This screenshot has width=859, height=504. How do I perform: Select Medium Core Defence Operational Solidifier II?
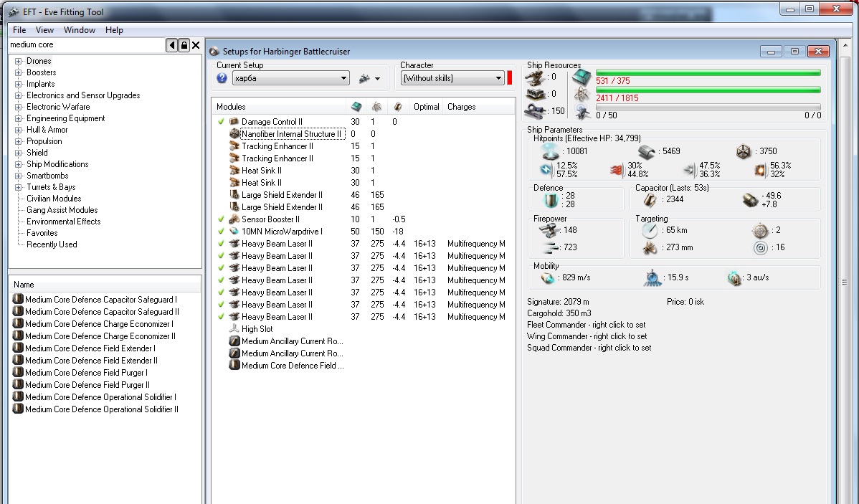(x=101, y=409)
